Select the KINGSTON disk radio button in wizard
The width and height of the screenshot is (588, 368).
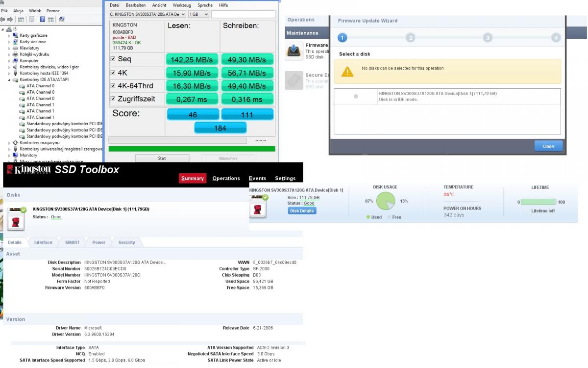(356, 97)
